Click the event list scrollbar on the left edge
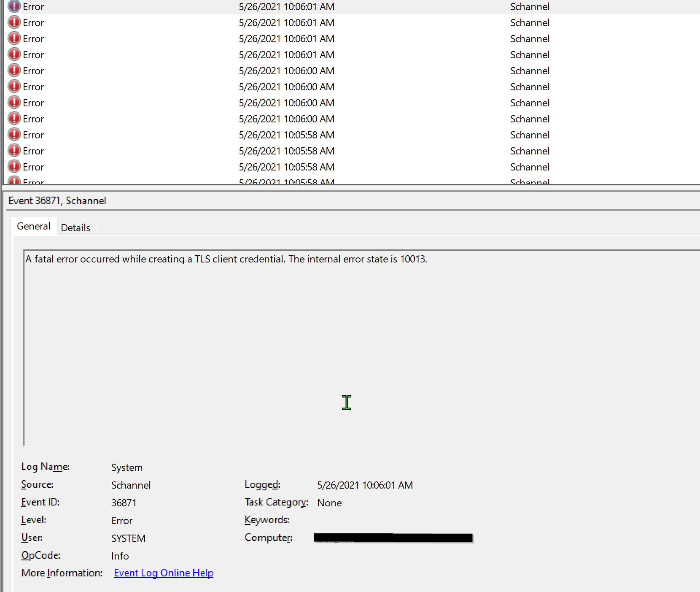Viewport: 700px width, 592px height. (x=3, y=84)
